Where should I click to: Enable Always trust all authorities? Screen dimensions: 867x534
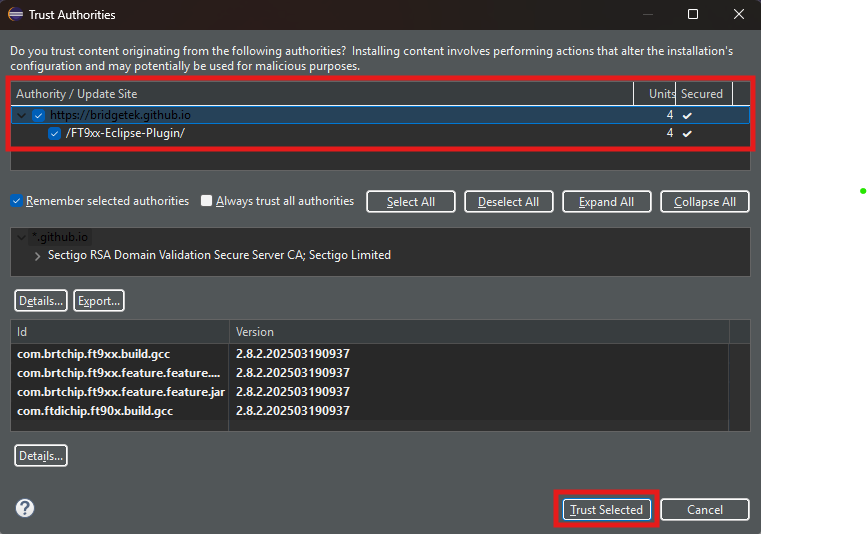206,201
